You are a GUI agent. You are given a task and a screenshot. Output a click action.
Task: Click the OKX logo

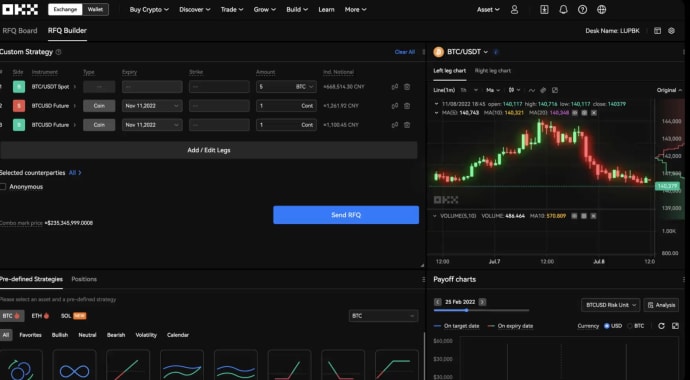tap(20, 9)
